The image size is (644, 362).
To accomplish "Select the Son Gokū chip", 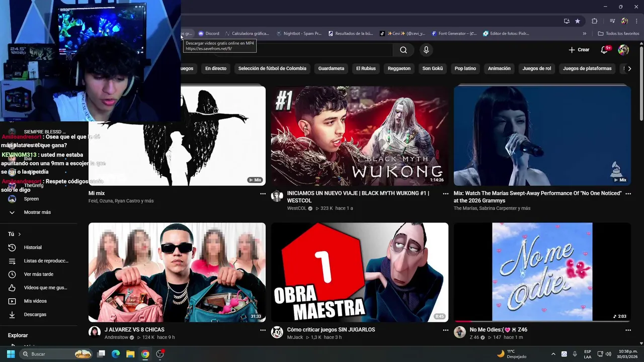I will (433, 68).
